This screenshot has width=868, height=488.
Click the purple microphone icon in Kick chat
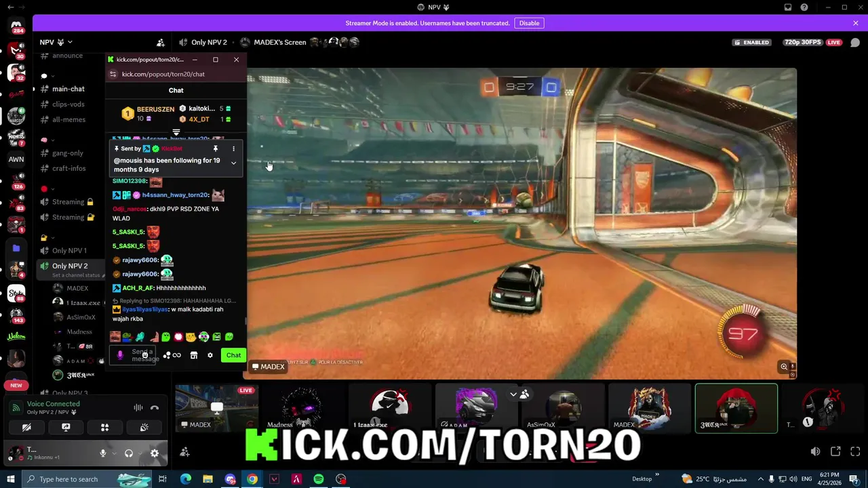pos(120,355)
